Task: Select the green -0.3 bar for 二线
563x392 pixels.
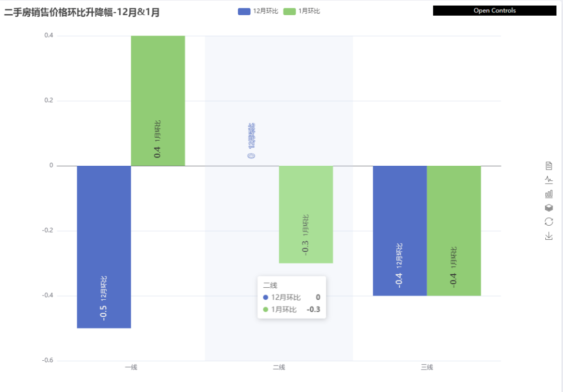Action: [x=306, y=214]
